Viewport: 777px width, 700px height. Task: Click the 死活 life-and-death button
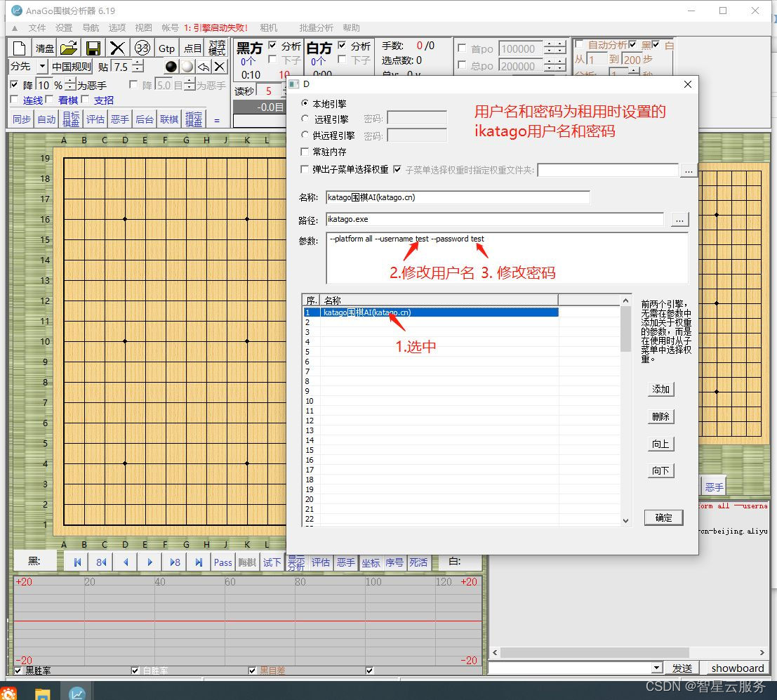419,562
